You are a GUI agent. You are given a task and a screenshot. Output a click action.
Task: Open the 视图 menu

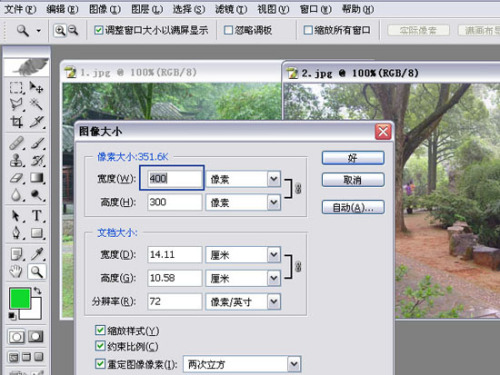pos(273,9)
